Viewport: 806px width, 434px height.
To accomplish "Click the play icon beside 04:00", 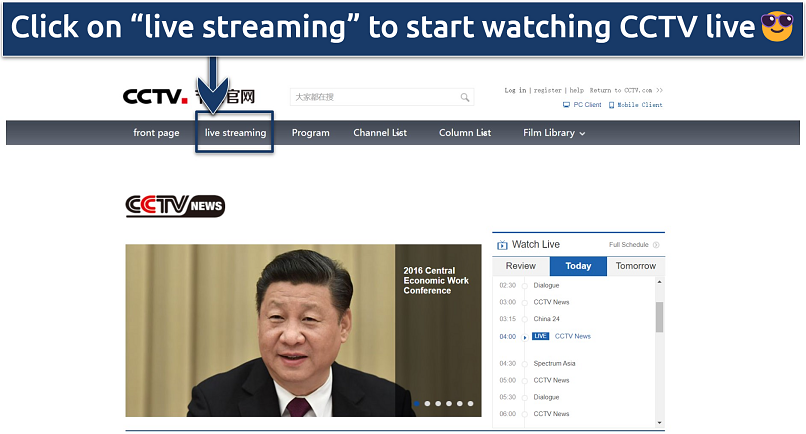I will pos(525,337).
